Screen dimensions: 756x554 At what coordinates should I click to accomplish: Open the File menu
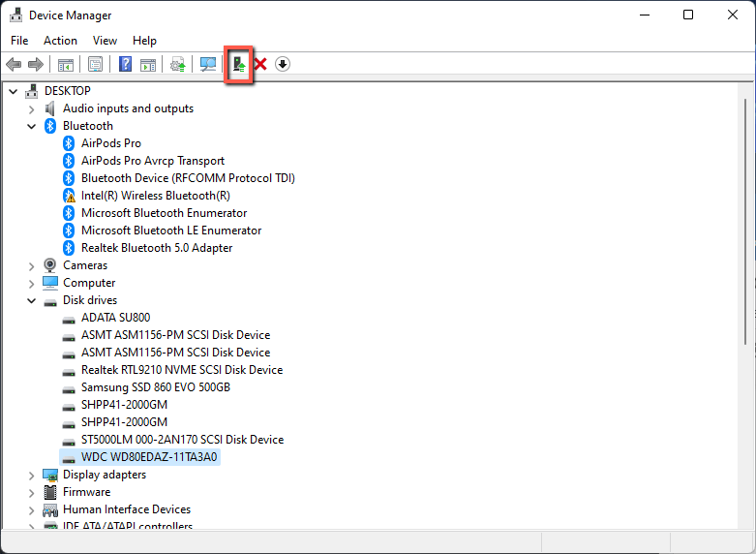(19, 41)
